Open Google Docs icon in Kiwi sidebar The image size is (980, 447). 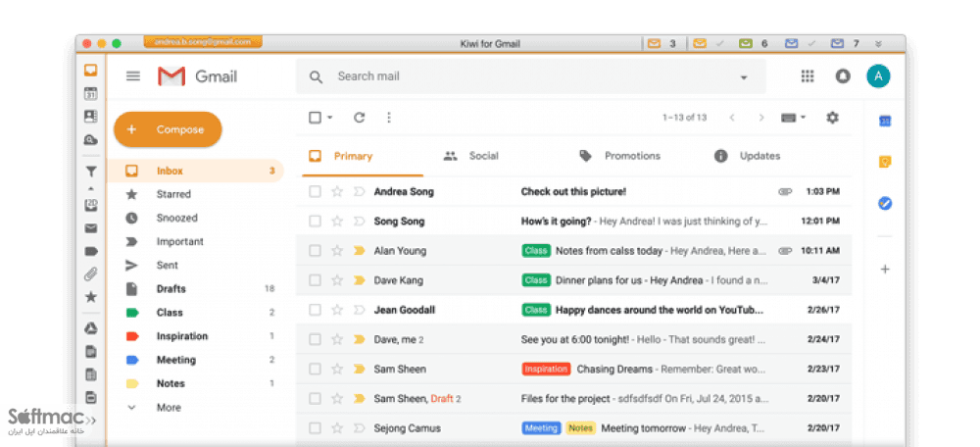pyautogui.click(x=90, y=351)
